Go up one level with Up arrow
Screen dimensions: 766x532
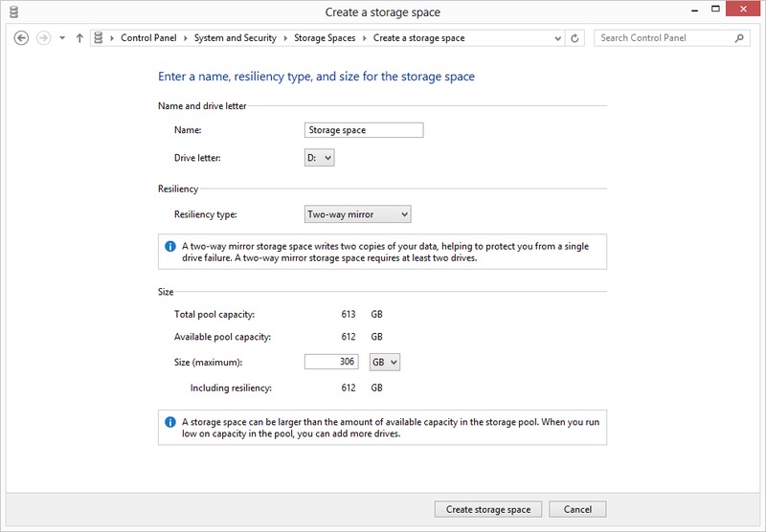tap(79, 38)
